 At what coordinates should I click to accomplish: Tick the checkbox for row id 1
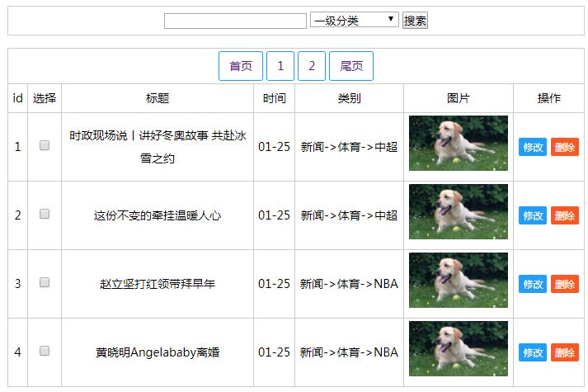(45, 145)
